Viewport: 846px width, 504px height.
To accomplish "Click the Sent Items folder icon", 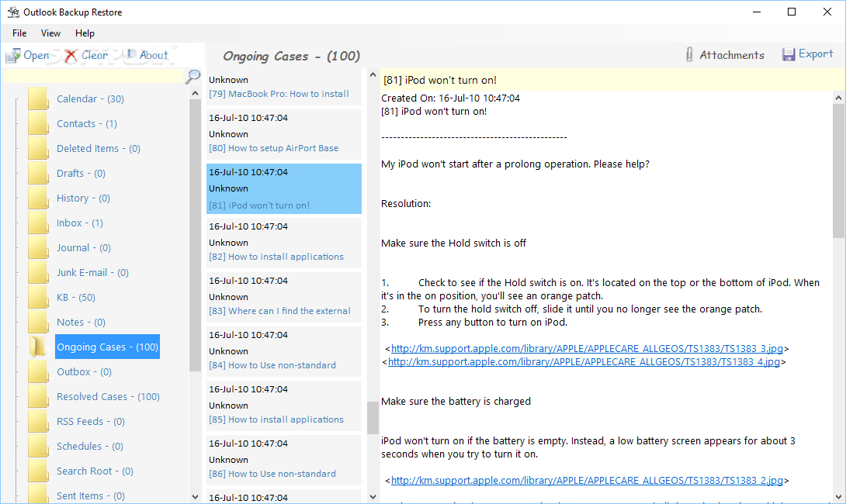I will pos(38,494).
